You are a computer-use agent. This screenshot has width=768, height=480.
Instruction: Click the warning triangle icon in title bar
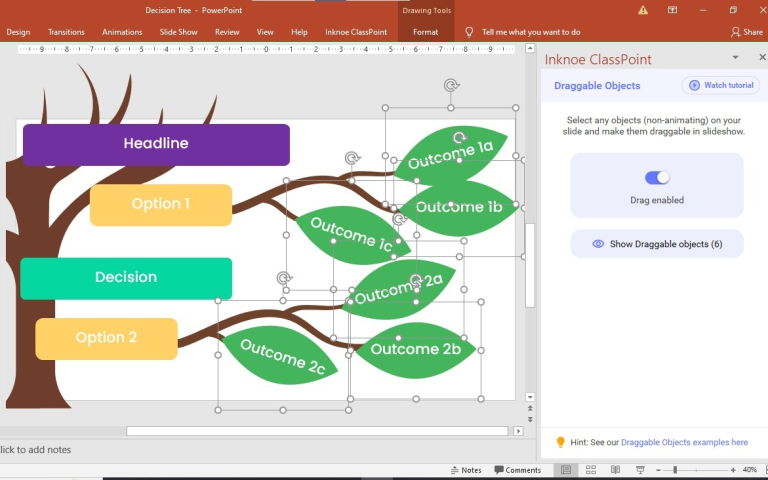[x=643, y=10]
